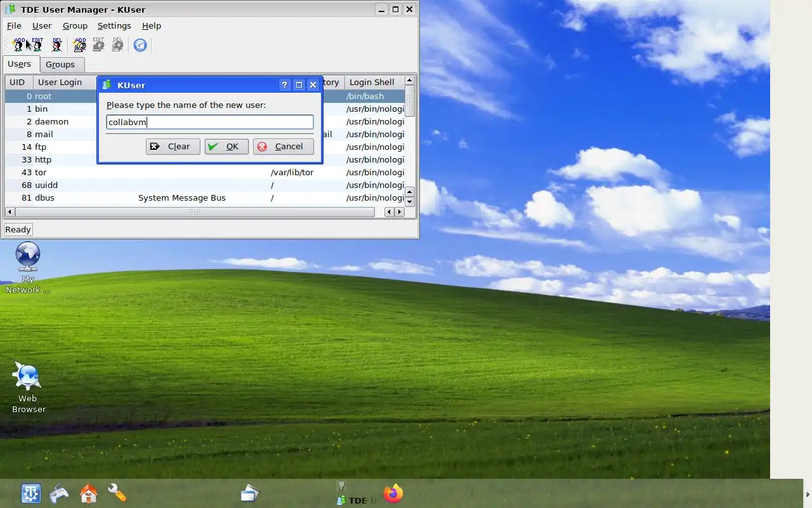
Task: Click the wrench settings icon in panel
Action: point(117,493)
